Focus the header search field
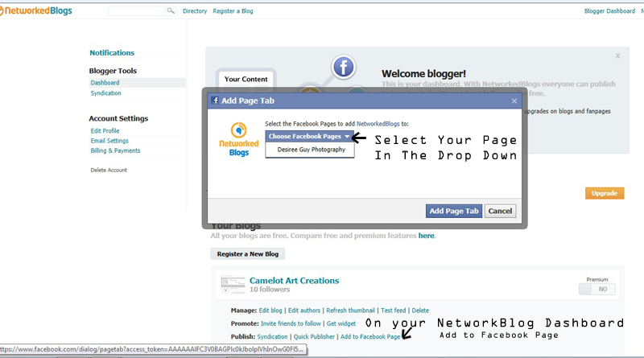 [137, 11]
